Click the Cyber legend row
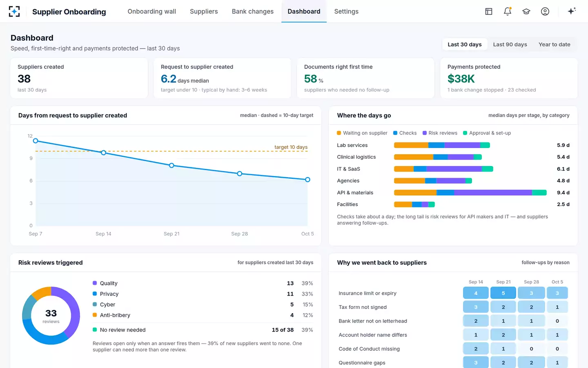 pyautogui.click(x=203, y=305)
